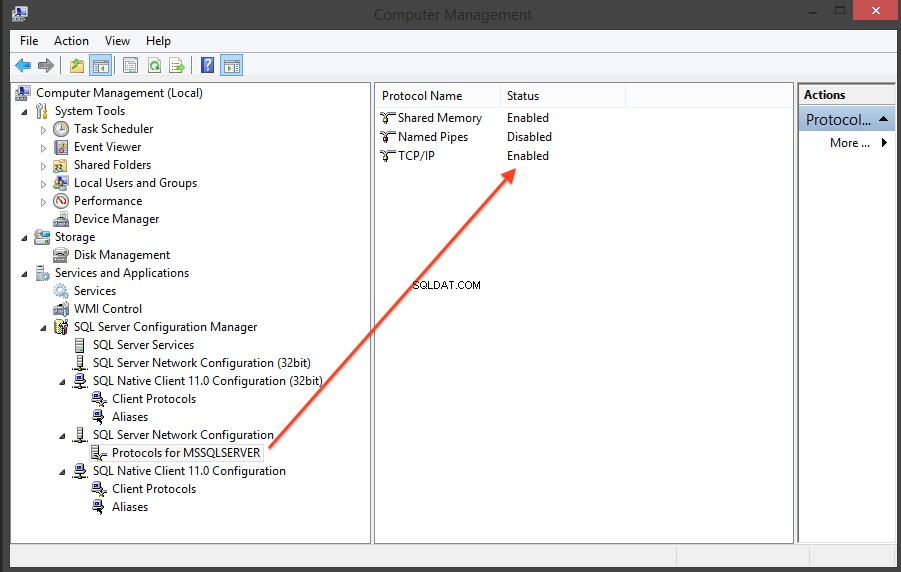Screen dimensions: 901x572
Task: Select SQL Server Network Configuration (32bit)
Action: (x=202, y=363)
